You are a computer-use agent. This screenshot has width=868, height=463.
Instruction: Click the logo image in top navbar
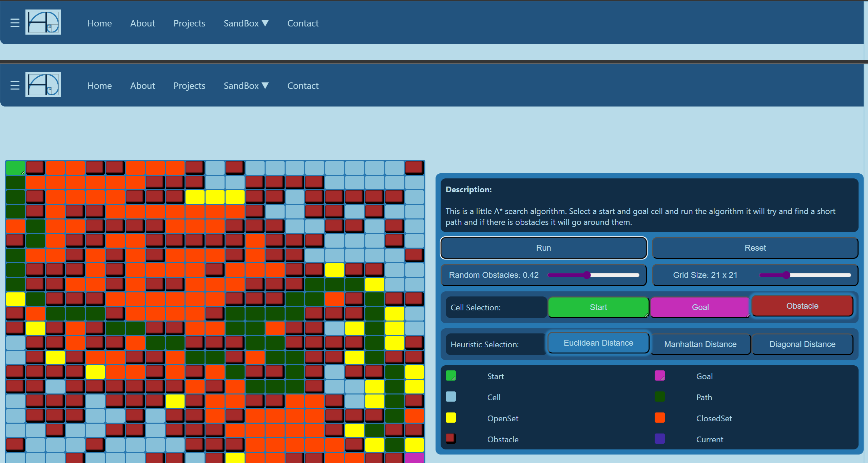coord(43,22)
